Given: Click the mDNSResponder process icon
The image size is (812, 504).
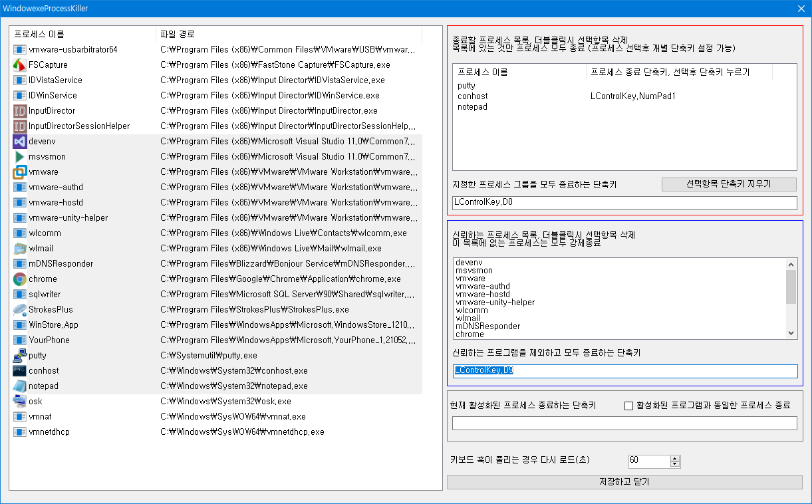Looking at the screenshot, I should coord(19,264).
